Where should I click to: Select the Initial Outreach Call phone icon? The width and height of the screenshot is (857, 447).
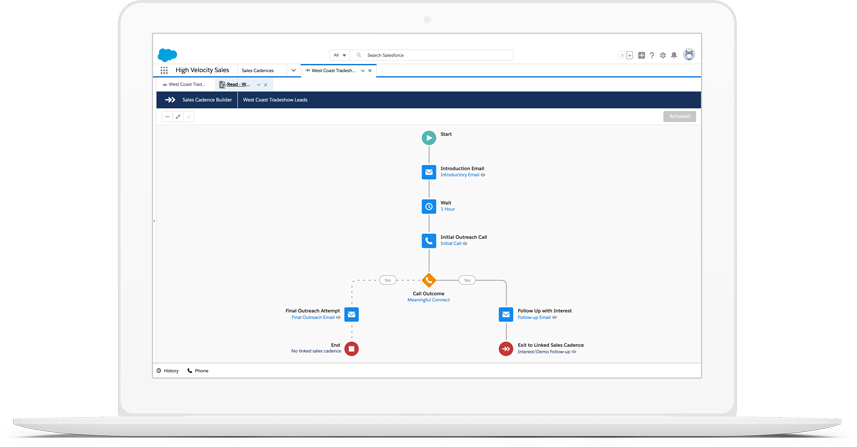point(429,241)
